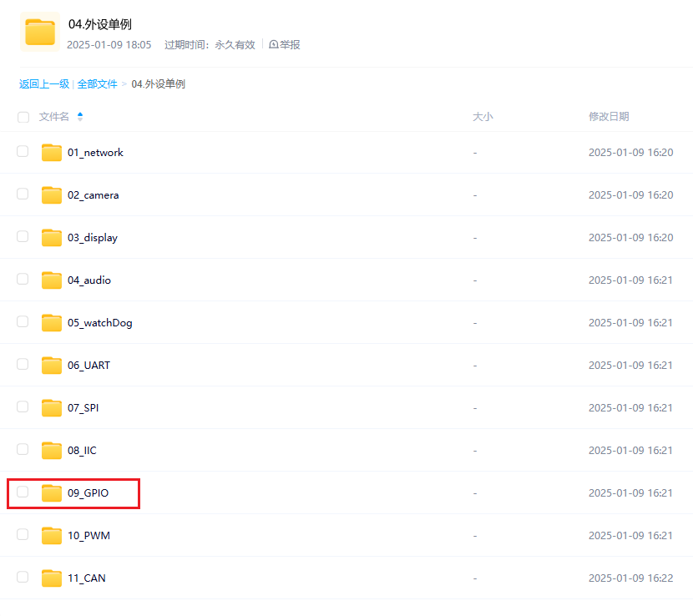Click the 修改日期 column header

tap(609, 117)
